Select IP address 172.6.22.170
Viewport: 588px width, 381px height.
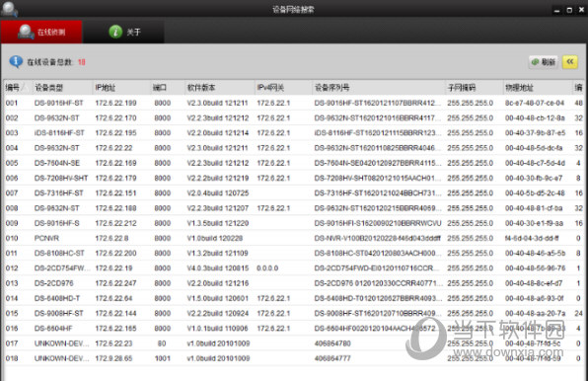(115, 117)
